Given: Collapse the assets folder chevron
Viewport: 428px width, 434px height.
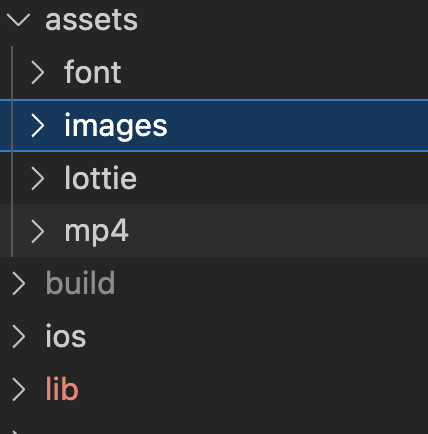Looking at the screenshot, I should point(18,20).
